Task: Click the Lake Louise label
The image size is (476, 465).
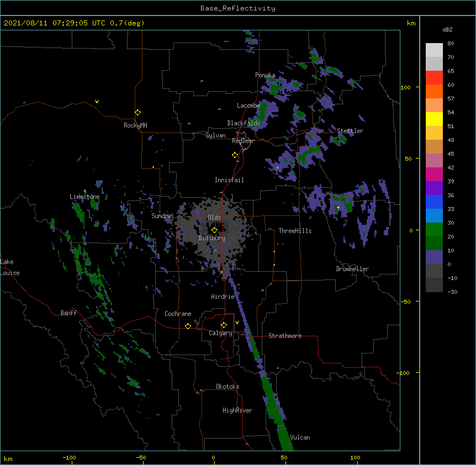Action: click(x=10, y=267)
